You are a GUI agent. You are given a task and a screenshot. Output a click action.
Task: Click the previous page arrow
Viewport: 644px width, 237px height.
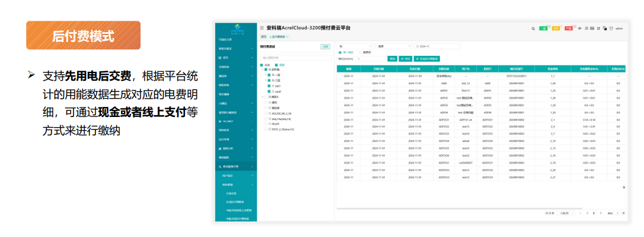[x=580, y=213]
